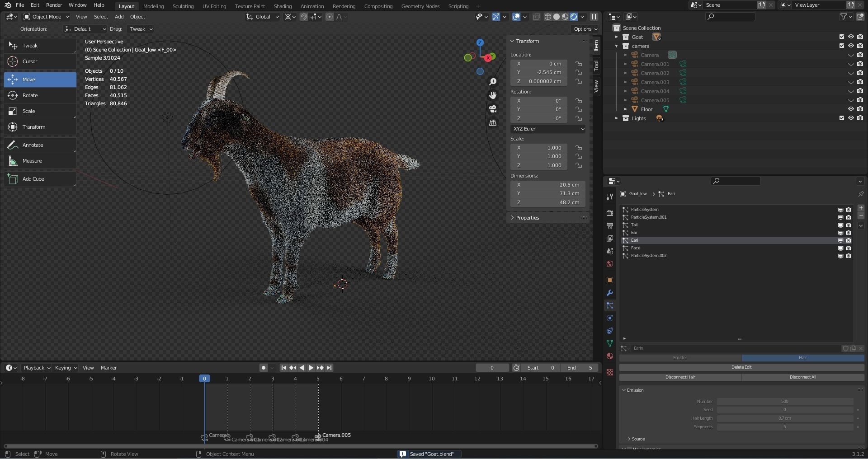The width and height of the screenshot is (868, 459).
Task: Open Physics properties tab icon
Action: (x=610, y=318)
